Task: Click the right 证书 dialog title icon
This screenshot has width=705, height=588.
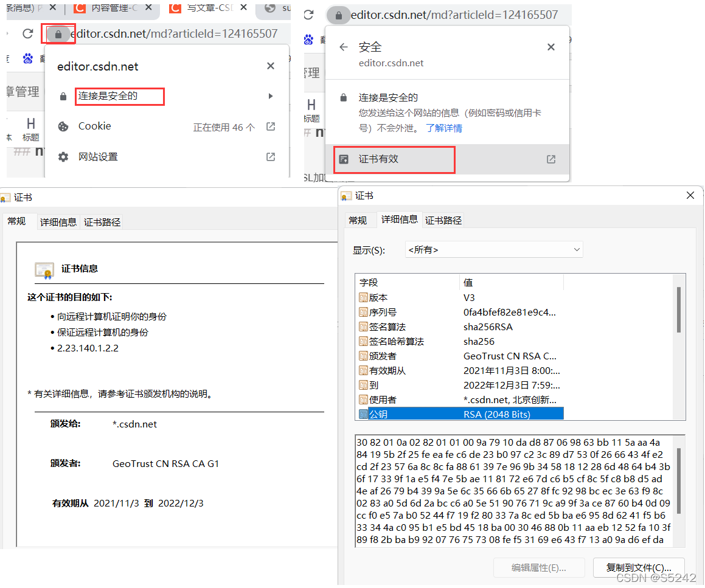Action: (x=346, y=196)
